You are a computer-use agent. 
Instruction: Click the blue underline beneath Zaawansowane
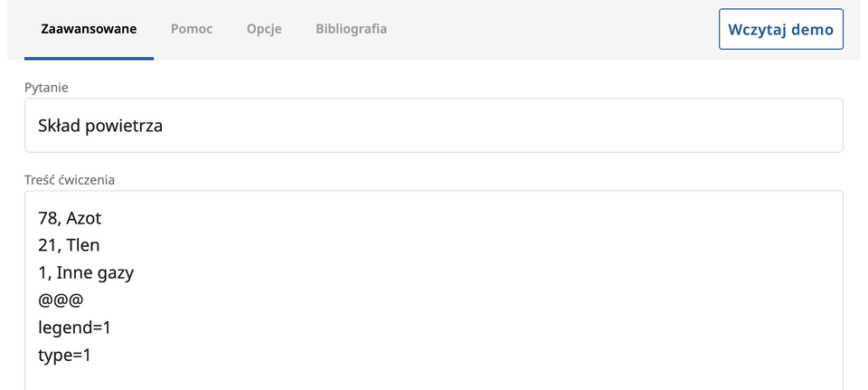(89, 59)
